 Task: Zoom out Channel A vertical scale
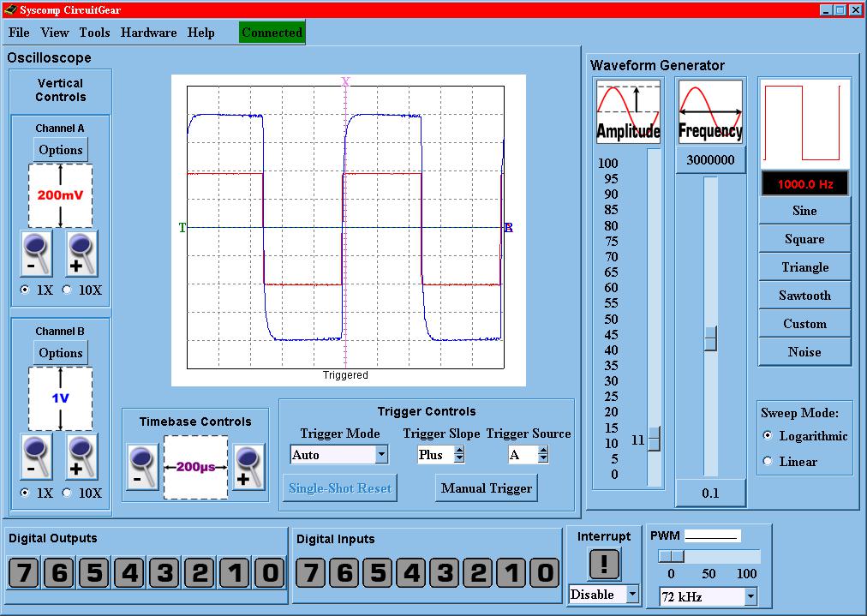point(36,254)
